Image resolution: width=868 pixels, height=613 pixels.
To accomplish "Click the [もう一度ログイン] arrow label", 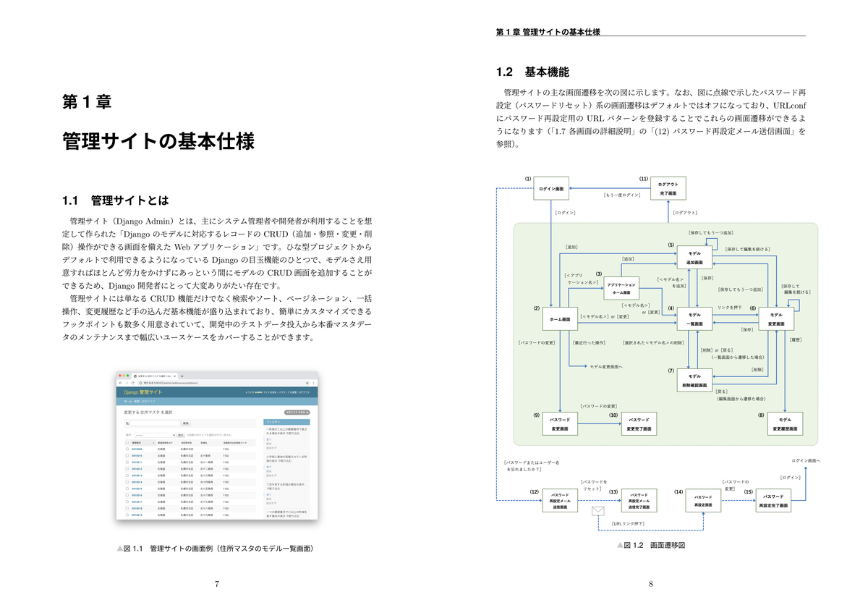I will 623,195.
